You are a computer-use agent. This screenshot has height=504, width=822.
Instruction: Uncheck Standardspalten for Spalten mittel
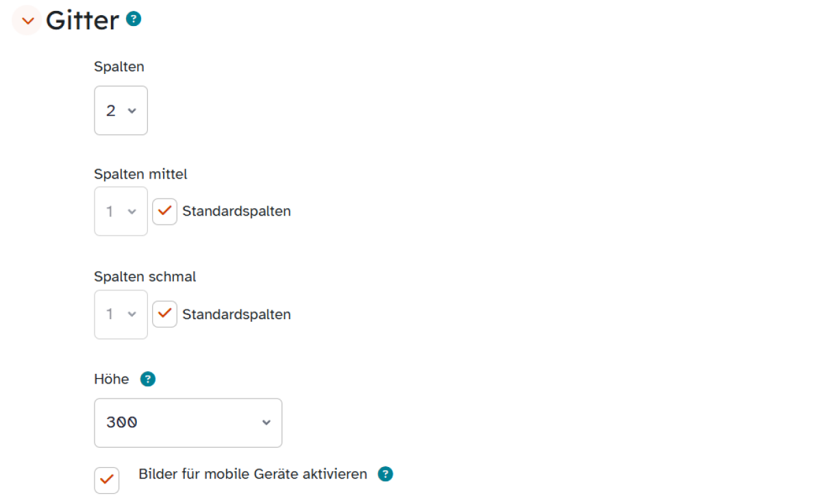(x=164, y=212)
